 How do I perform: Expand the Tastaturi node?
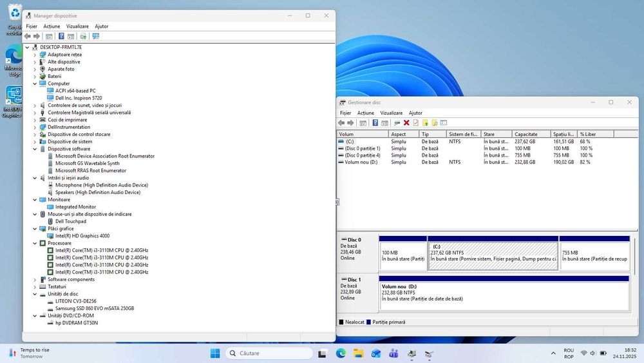[35, 287]
